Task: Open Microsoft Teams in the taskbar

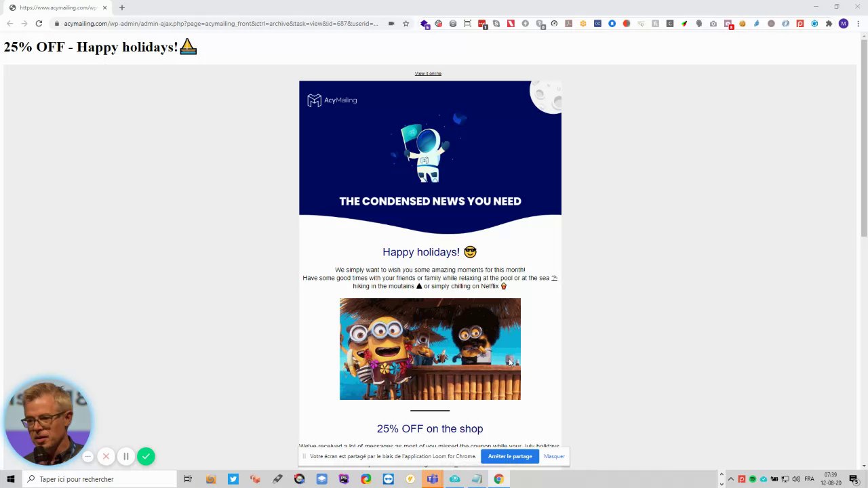Action: point(433,479)
